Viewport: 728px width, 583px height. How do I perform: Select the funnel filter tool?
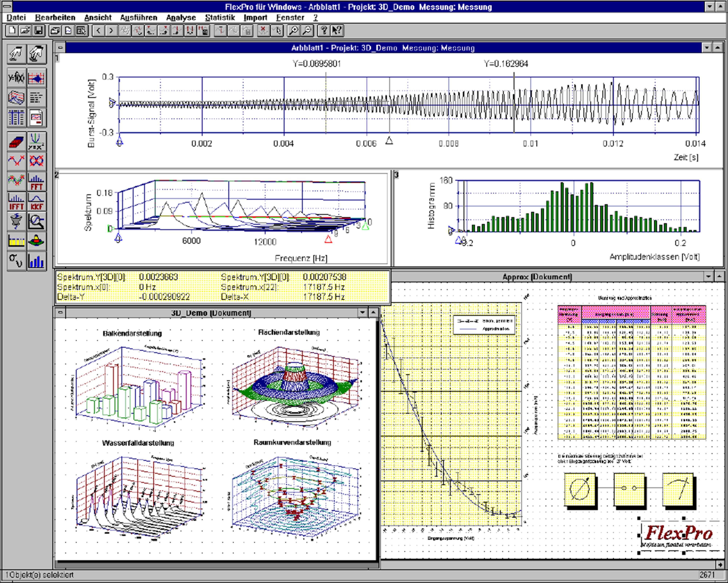point(16,221)
